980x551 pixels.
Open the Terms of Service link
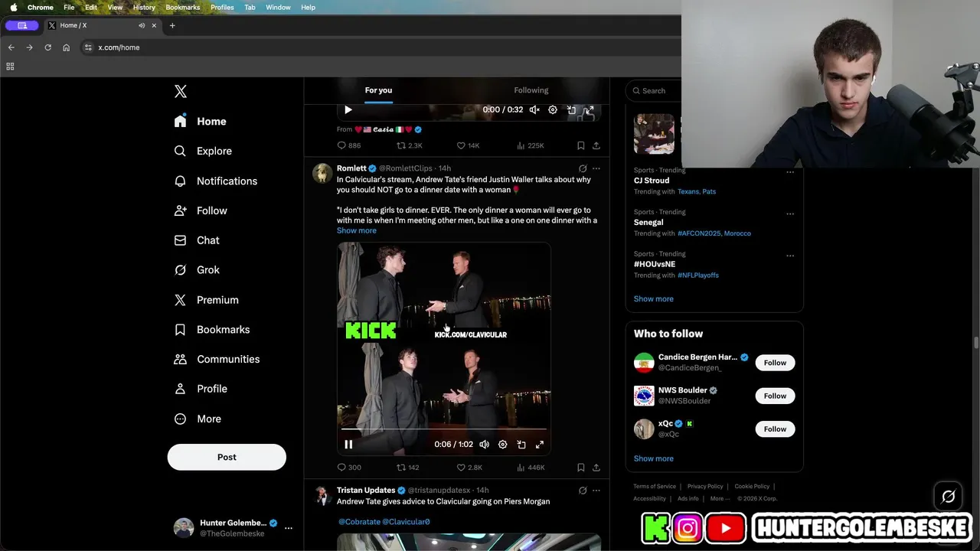click(655, 486)
